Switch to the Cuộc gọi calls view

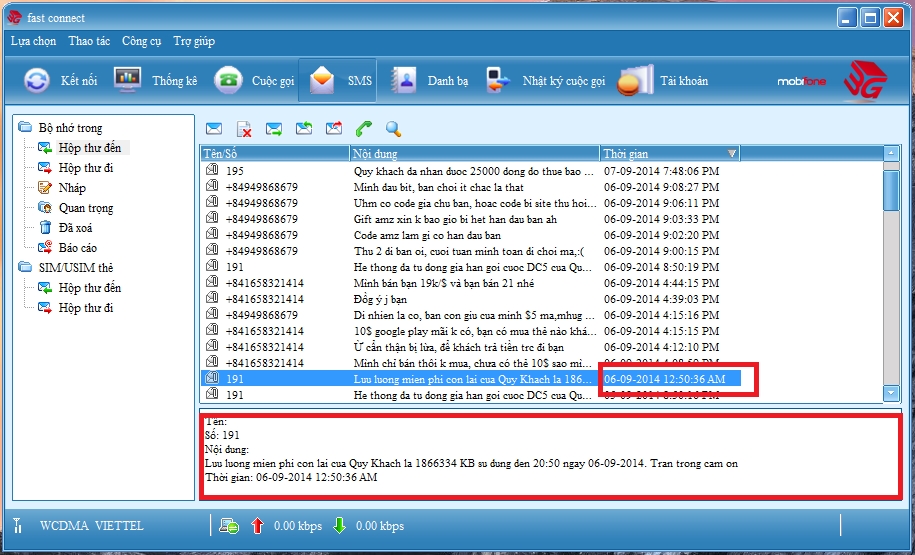coord(256,81)
